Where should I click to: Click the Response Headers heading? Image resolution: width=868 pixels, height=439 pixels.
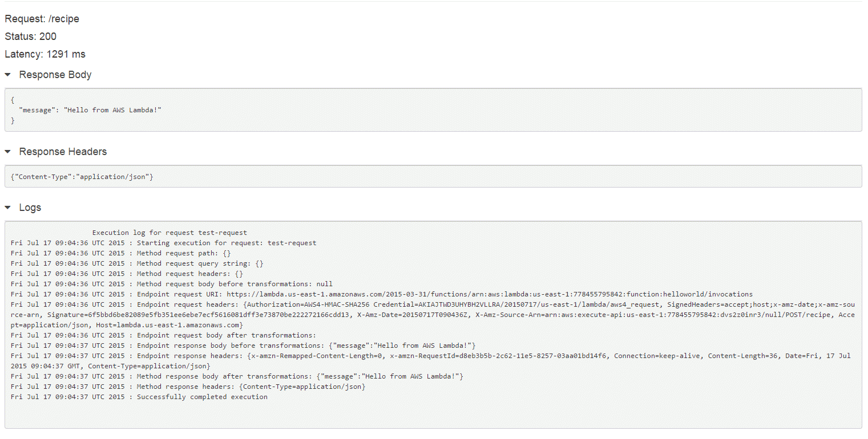[63, 152]
